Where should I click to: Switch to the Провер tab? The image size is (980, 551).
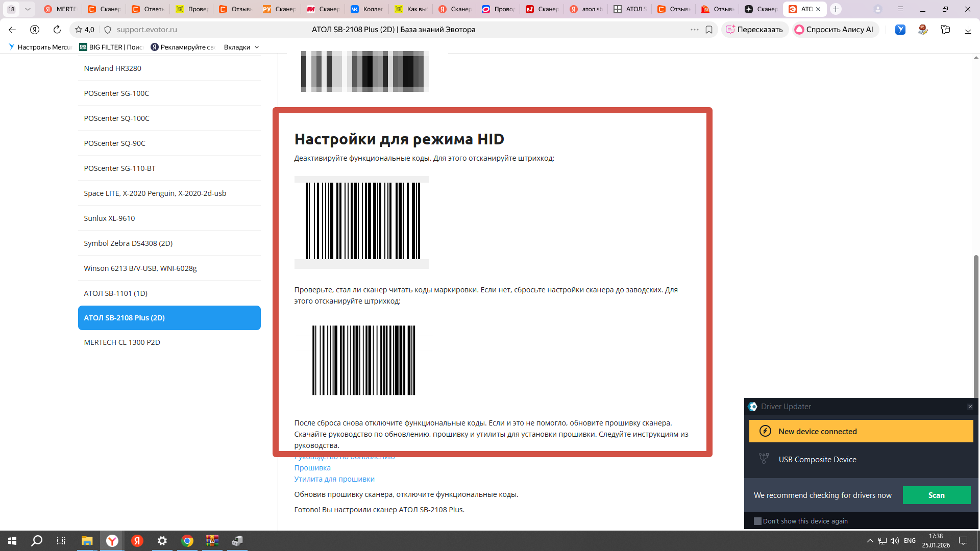pos(191,9)
